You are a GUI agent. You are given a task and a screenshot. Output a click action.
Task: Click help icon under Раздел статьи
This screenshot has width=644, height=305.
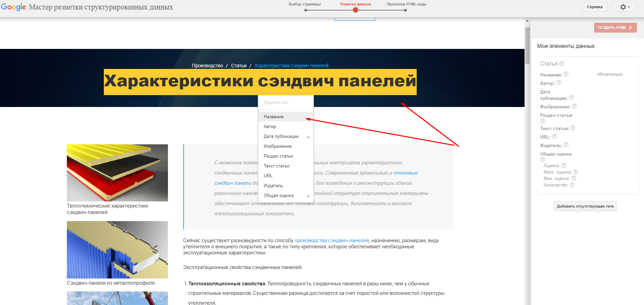[x=543, y=121]
